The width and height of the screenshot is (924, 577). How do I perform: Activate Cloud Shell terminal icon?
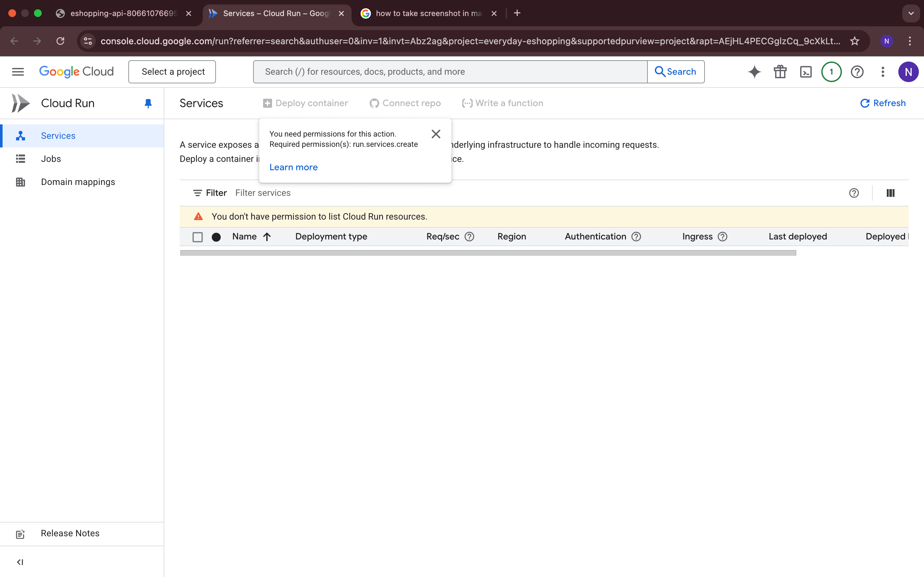(806, 72)
